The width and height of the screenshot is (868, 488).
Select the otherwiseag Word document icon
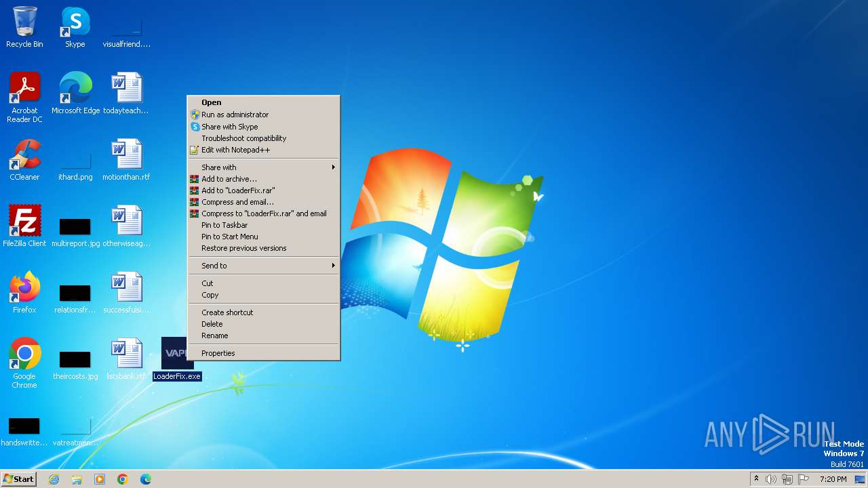(126, 226)
